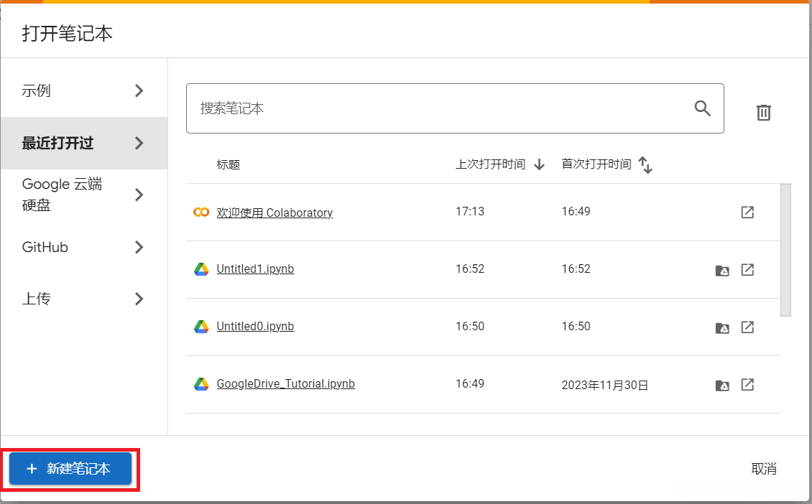Click the 新建笔记本 button
Image resolution: width=812 pixels, height=504 pixels.
click(70, 469)
